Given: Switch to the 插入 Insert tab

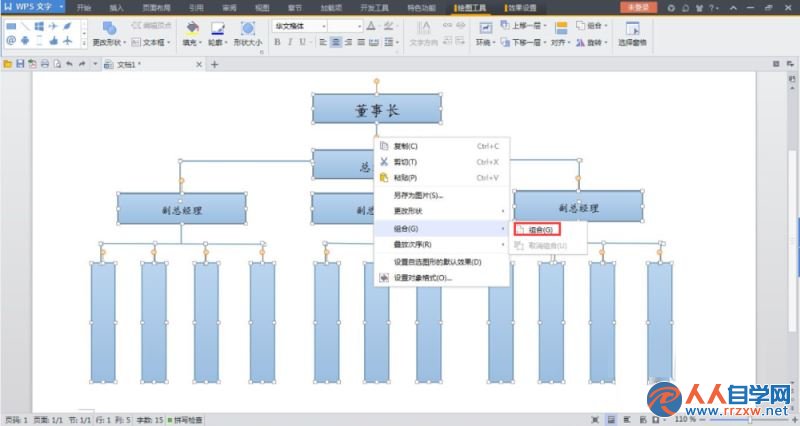Looking at the screenshot, I should (x=116, y=8).
